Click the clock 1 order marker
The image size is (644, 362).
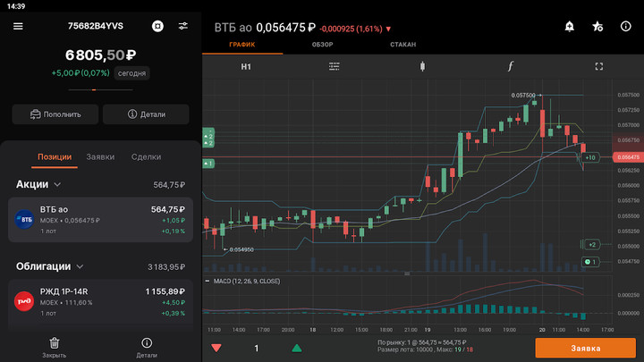[590, 262]
